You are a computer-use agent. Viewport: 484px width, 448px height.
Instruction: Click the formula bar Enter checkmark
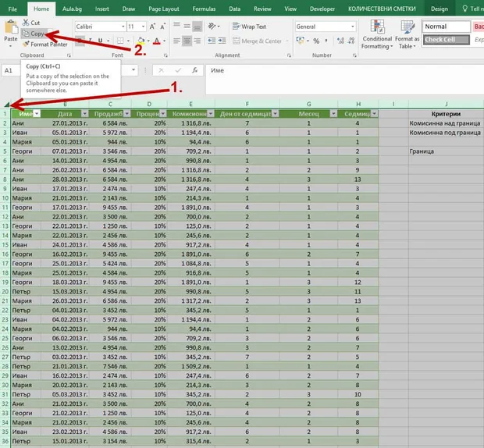[178, 70]
